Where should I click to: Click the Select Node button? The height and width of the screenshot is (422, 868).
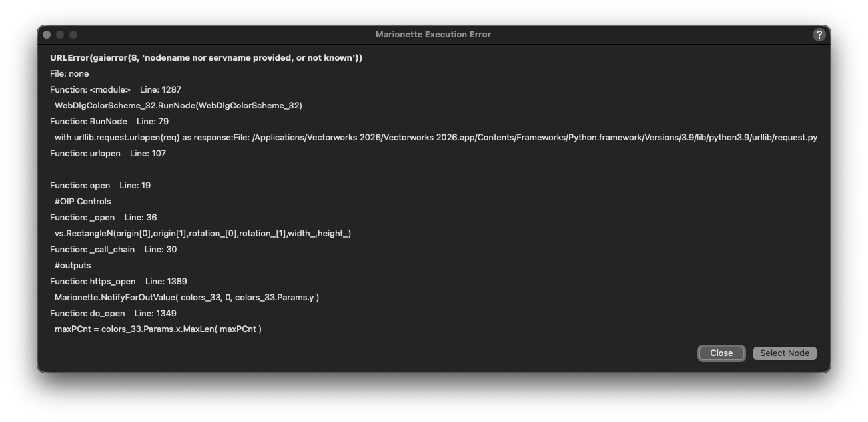[x=784, y=353]
